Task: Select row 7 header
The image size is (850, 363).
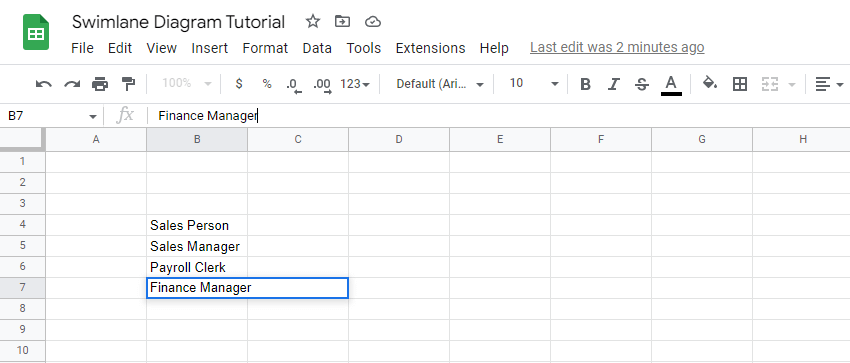Action: pyautogui.click(x=22, y=287)
